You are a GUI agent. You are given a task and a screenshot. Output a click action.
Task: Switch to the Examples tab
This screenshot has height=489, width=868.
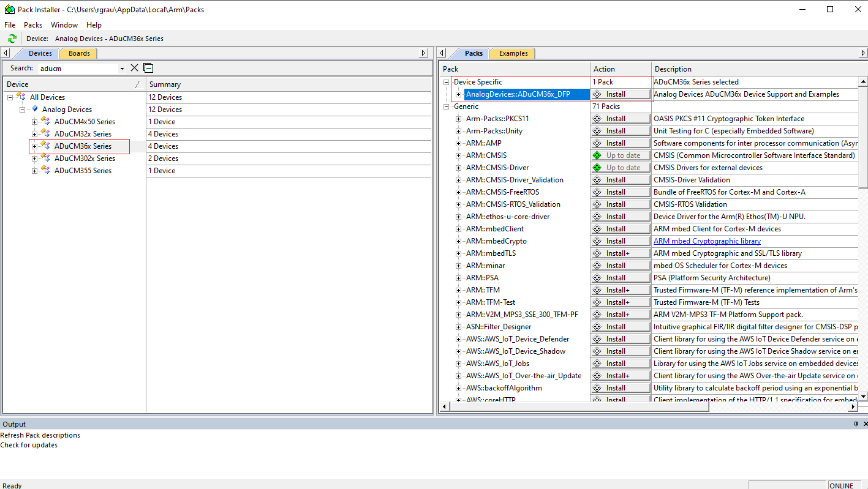tap(513, 53)
